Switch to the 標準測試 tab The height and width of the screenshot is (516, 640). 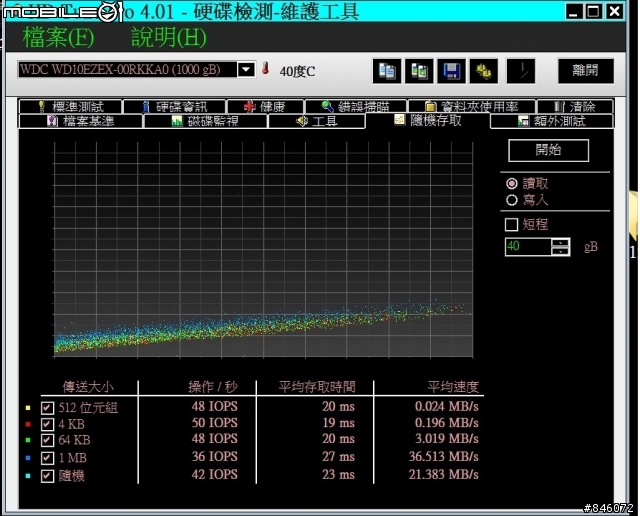[x=70, y=107]
